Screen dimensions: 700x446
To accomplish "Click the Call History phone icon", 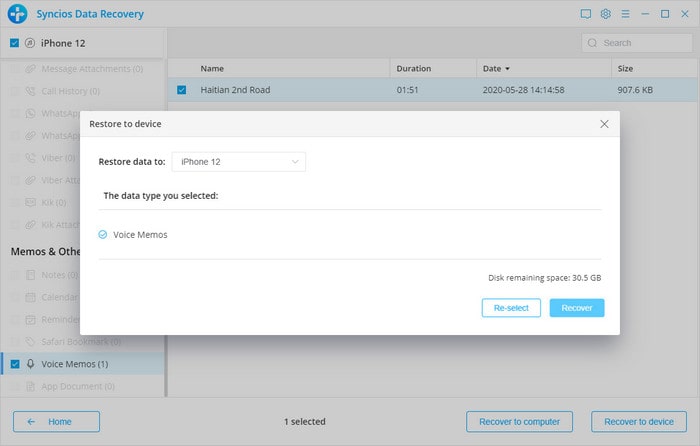I will (30, 91).
